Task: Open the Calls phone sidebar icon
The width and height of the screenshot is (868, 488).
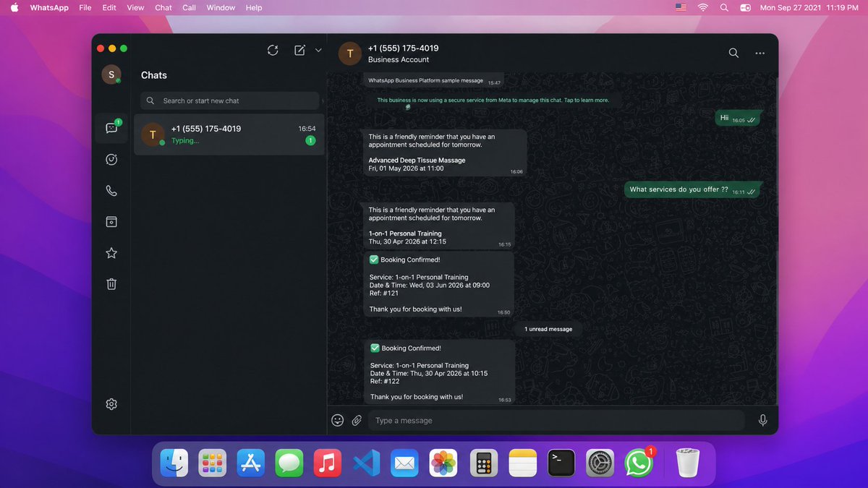Action: tap(111, 191)
